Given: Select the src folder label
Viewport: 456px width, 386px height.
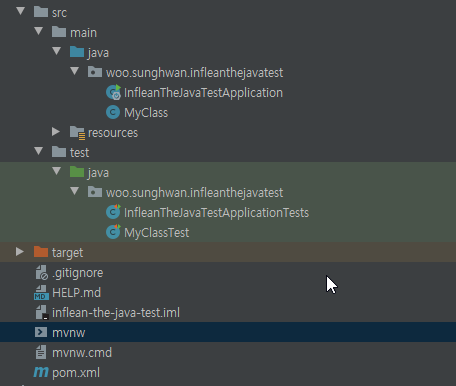Looking at the screenshot, I should (x=59, y=13).
